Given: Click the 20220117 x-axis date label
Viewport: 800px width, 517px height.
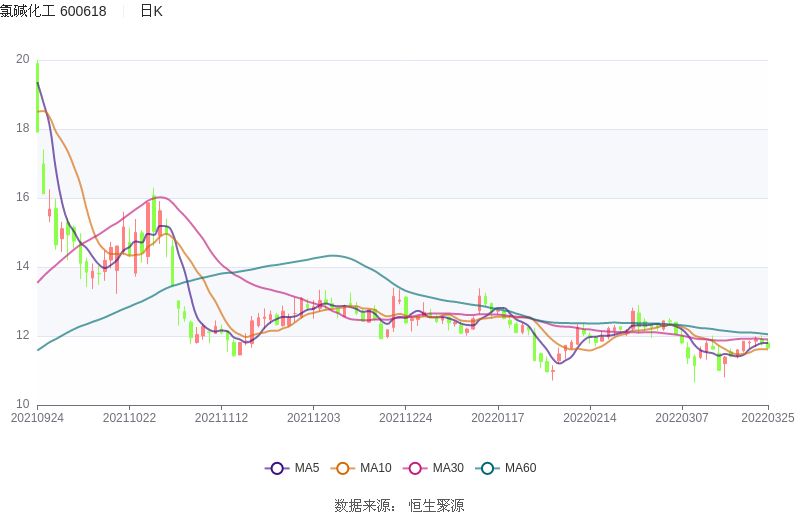Looking at the screenshot, I should coord(498,418).
